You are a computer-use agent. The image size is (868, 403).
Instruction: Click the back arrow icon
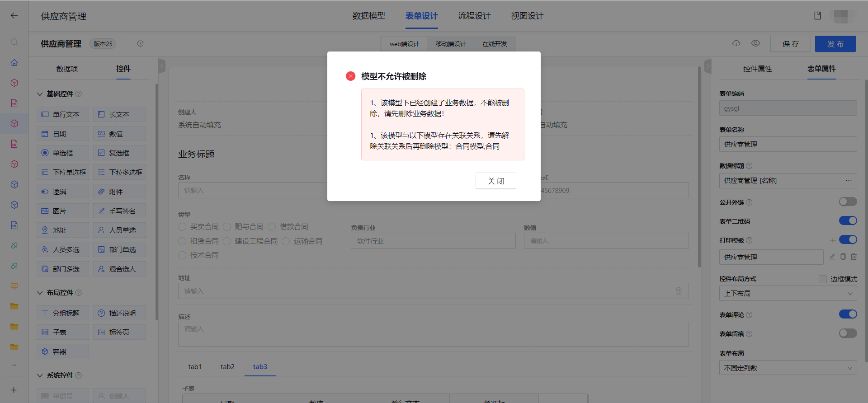14,16
